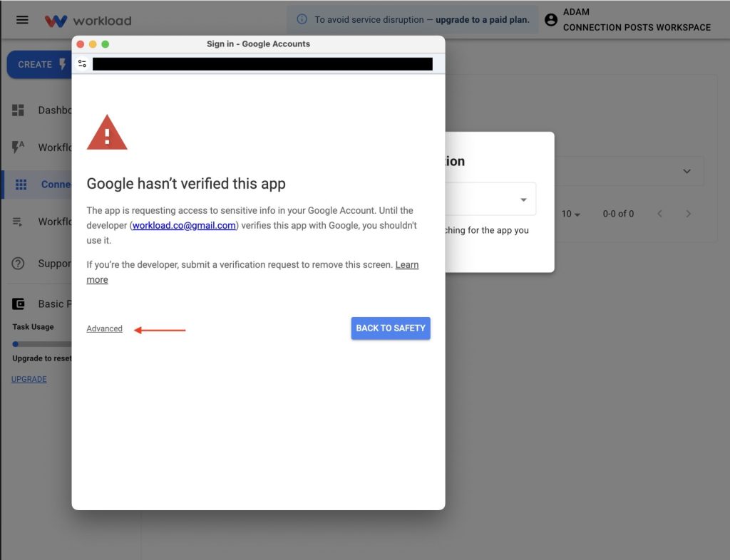This screenshot has width=730, height=560.
Task: Click Back to Safety button
Action: [x=391, y=328]
